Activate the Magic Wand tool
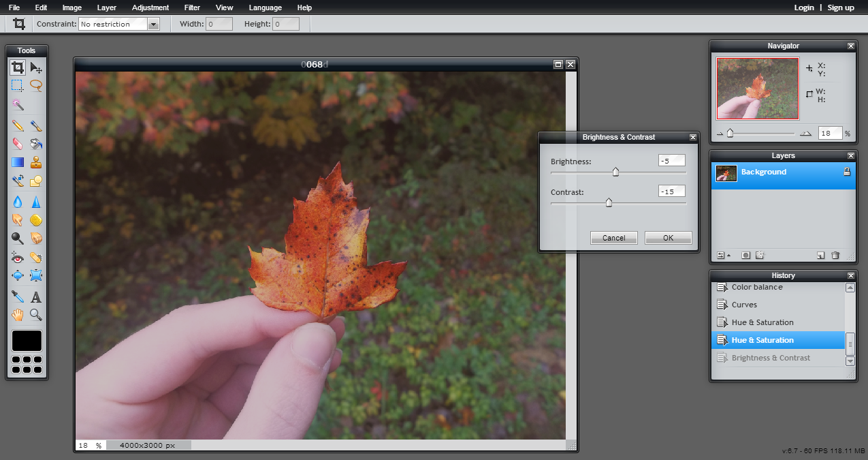 click(18, 105)
